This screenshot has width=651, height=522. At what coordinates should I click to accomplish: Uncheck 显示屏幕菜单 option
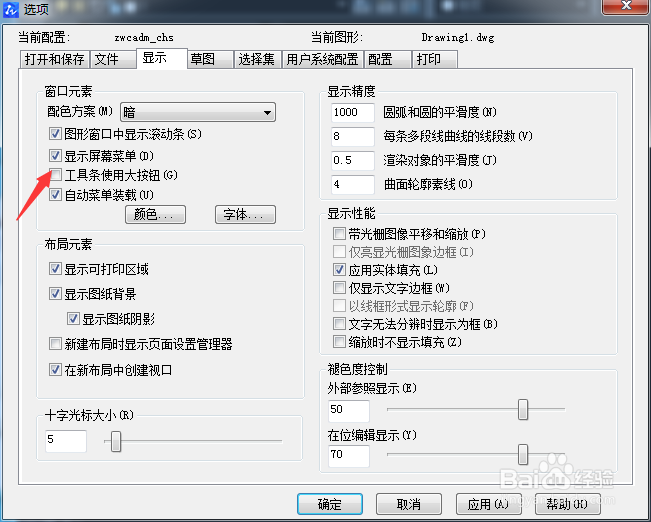click(55, 156)
